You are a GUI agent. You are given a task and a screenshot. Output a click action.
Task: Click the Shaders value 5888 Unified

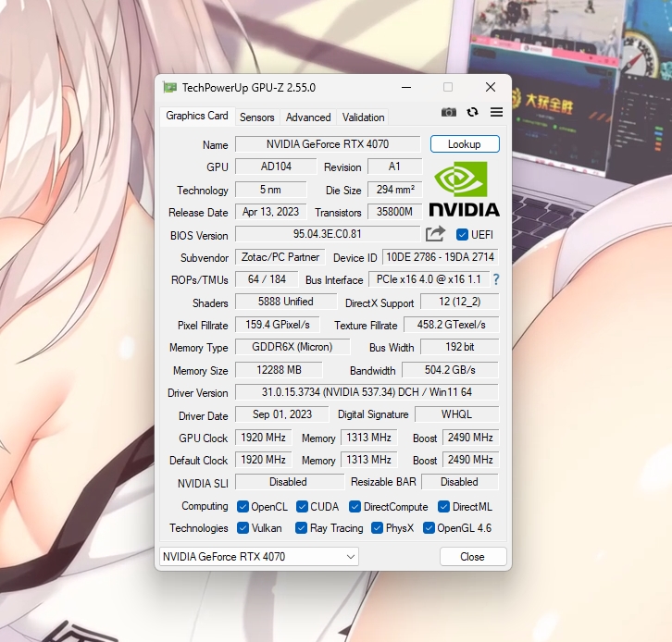pos(286,302)
